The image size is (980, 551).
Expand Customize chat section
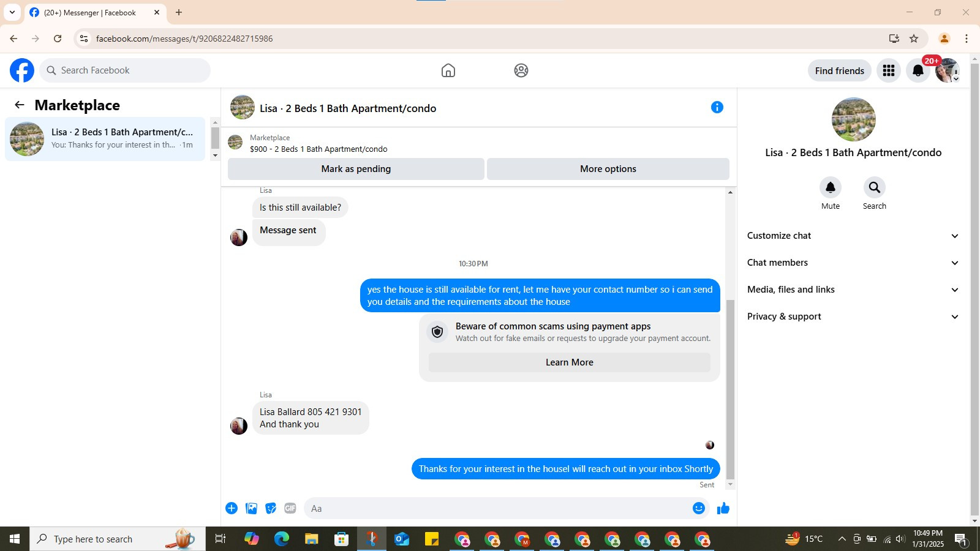tap(853, 236)
